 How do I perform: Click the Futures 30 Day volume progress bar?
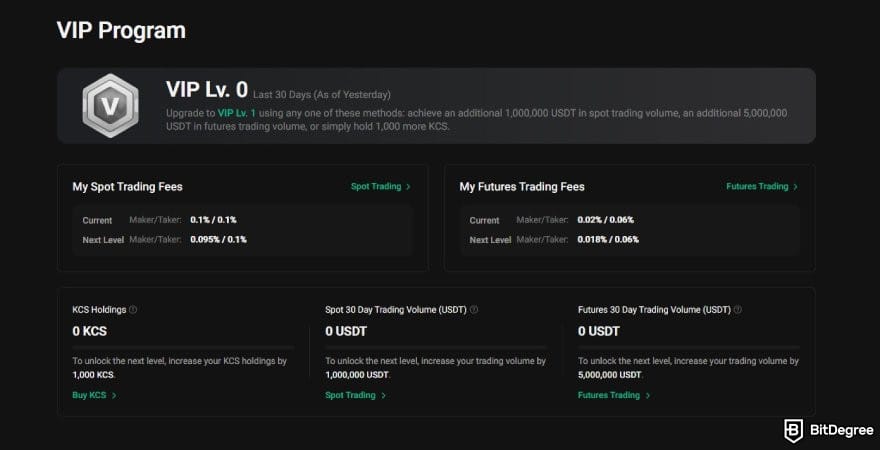click(689, 347)
